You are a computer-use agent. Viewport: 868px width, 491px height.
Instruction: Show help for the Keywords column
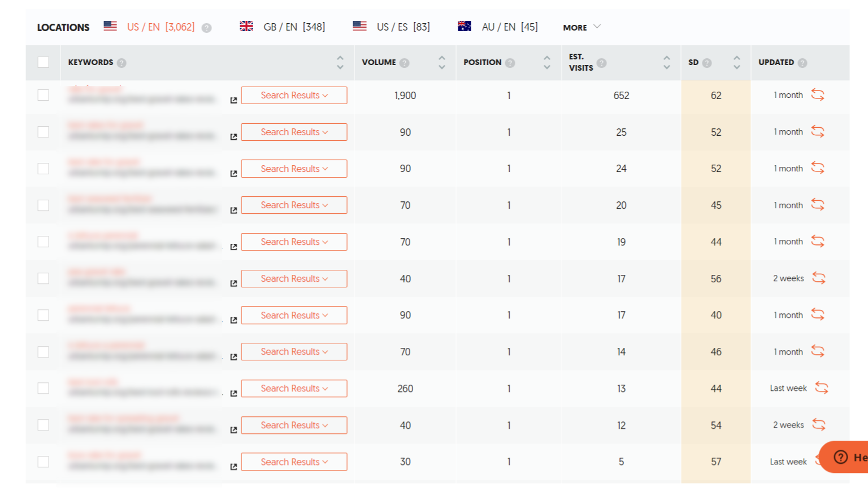(121, 63)
